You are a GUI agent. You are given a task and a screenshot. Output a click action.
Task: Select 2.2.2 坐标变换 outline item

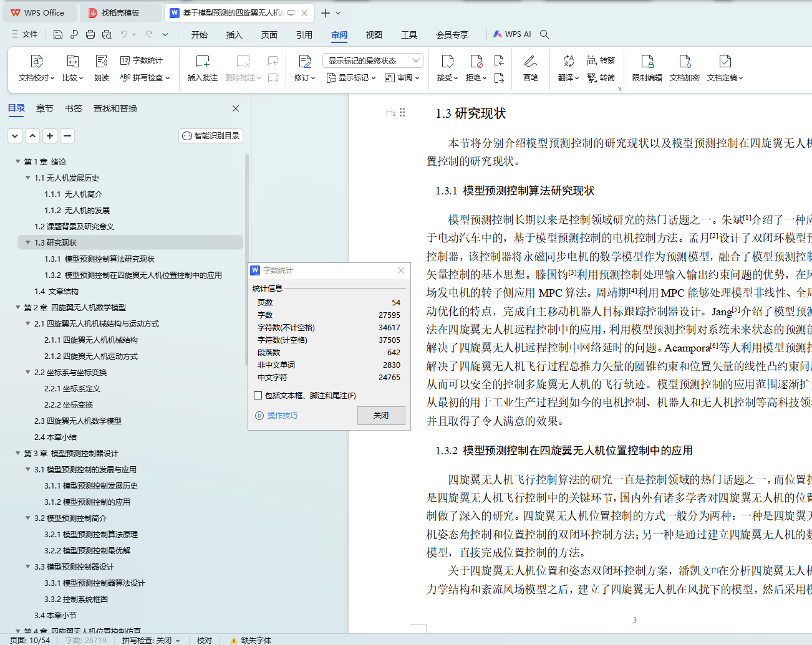(69, 404)
